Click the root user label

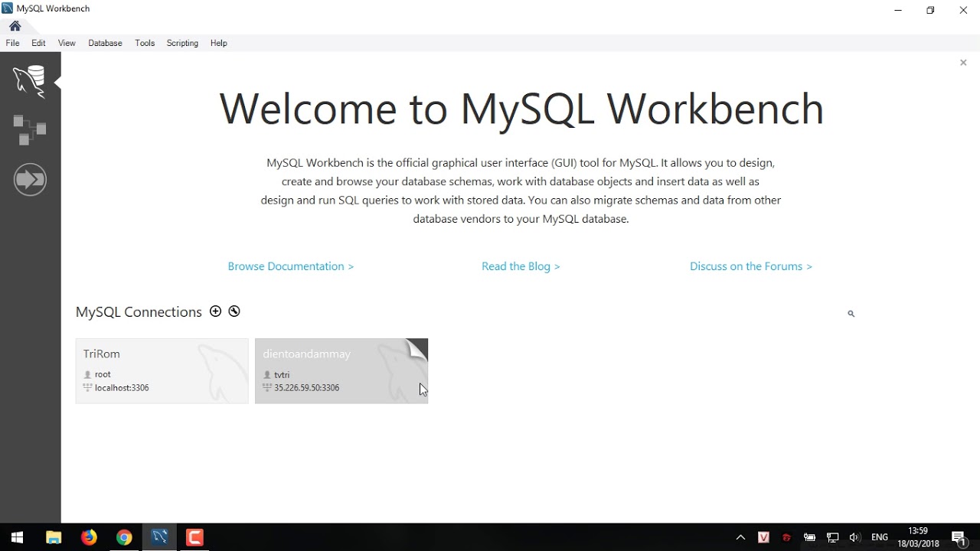point(103,374)
